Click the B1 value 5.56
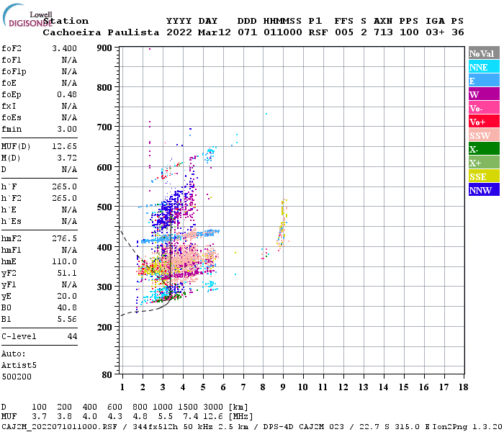The image size is (504, 432). [x=67, y=320]
